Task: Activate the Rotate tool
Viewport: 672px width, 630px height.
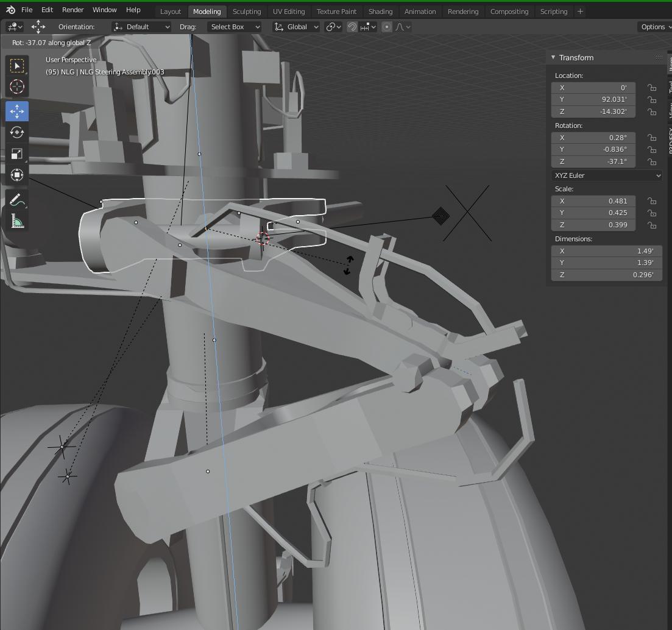Action: pyautogui.click(x=17, y=132)
